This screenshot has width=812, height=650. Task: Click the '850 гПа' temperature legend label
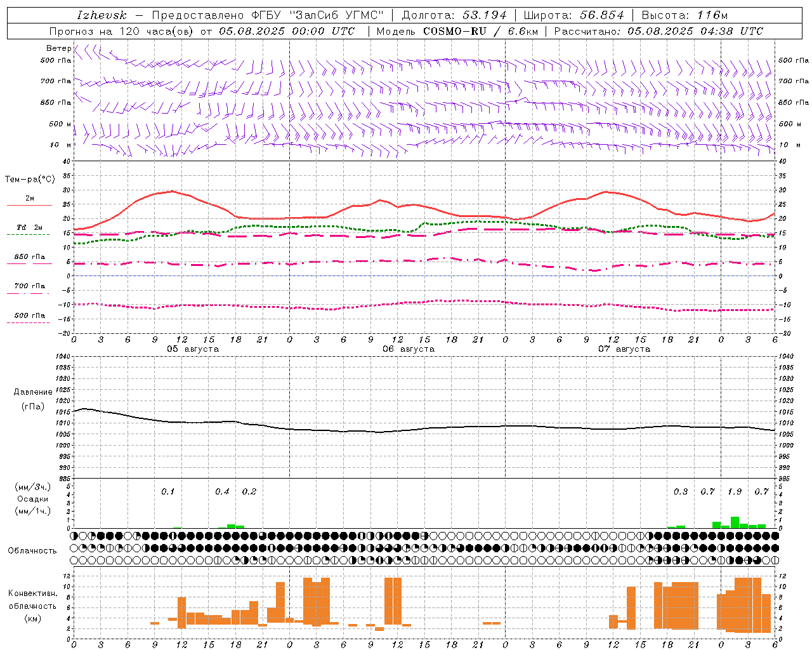30,257
